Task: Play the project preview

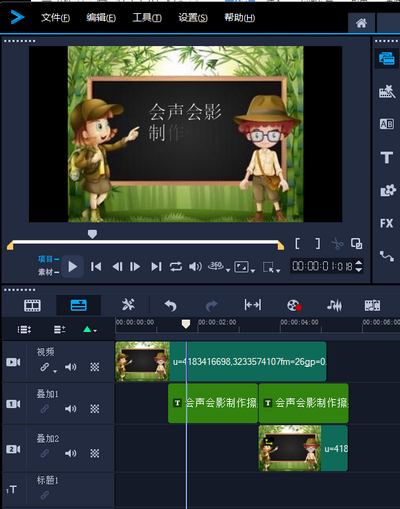Action: tap(72, 266)
